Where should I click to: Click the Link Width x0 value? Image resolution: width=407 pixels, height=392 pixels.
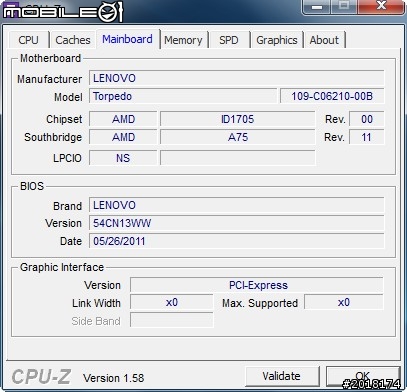(x=171, y=303)
